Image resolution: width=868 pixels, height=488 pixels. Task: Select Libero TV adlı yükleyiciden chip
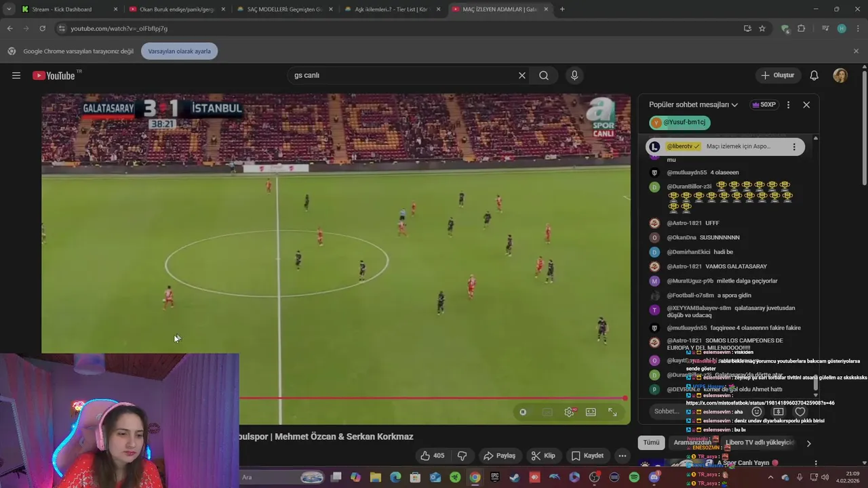pyautogui.click(x=759, y=442)
